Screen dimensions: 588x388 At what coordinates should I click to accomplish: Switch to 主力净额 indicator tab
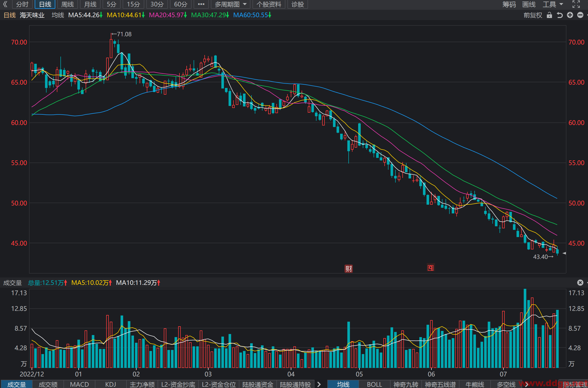pos(142,384)
